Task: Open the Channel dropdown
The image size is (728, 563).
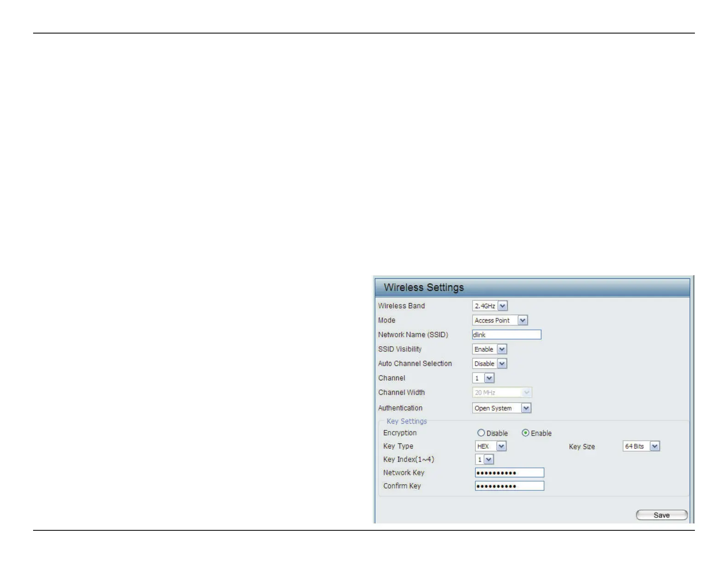Action: 483,378
